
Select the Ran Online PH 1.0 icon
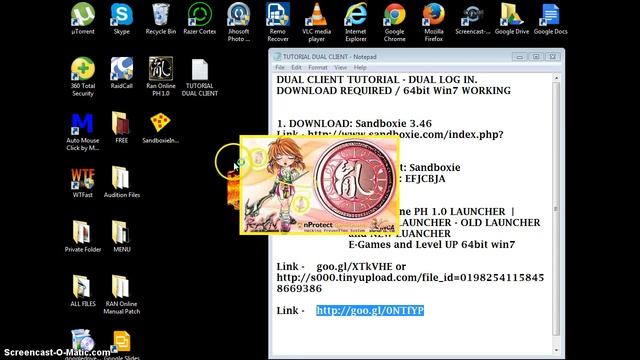point(161,77)
